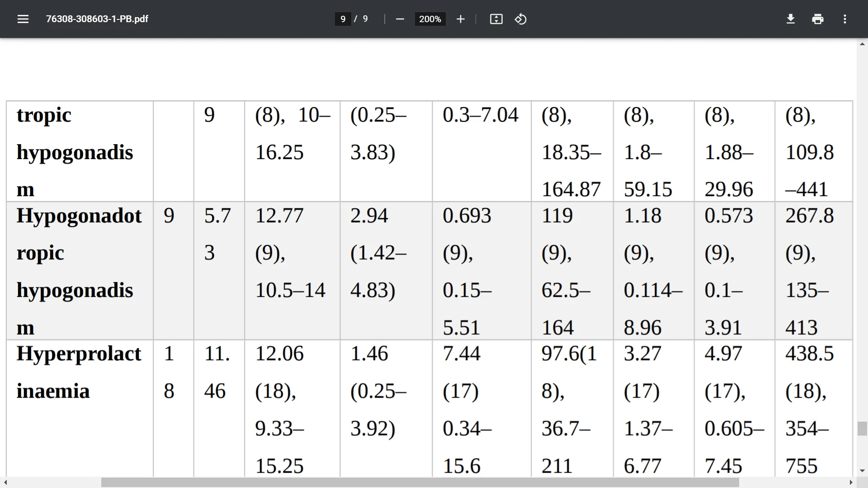
Task: Click the value '4.83)' in the table
Action: pos(373,291)
